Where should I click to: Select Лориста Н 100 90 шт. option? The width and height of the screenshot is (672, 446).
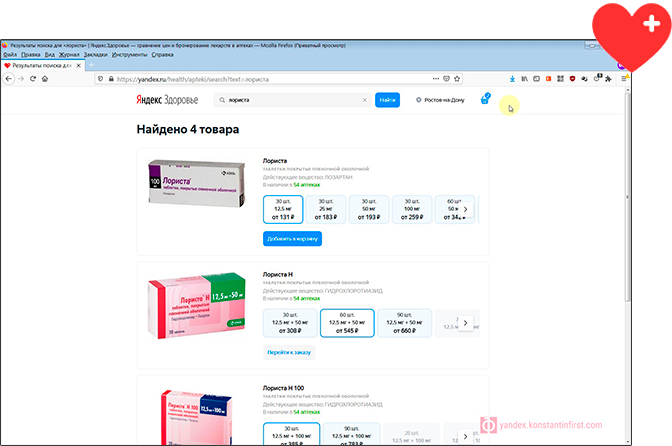click(351, 434)
